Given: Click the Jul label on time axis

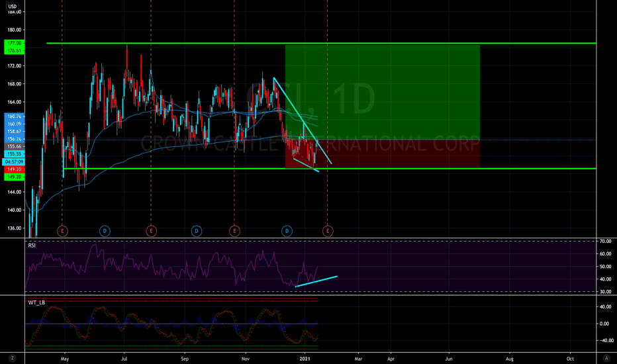Looking at the screenshot, I should coord(124,359).
